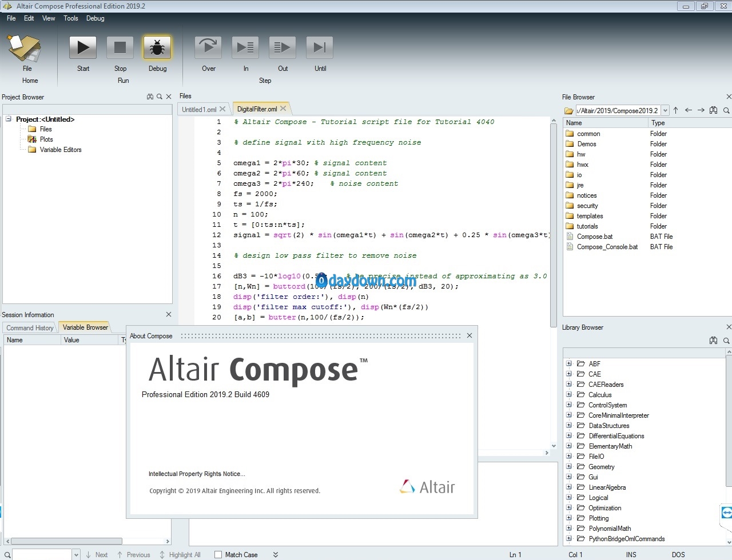
Task: Activate the Debug bug icon
Action: click(157, 48)
